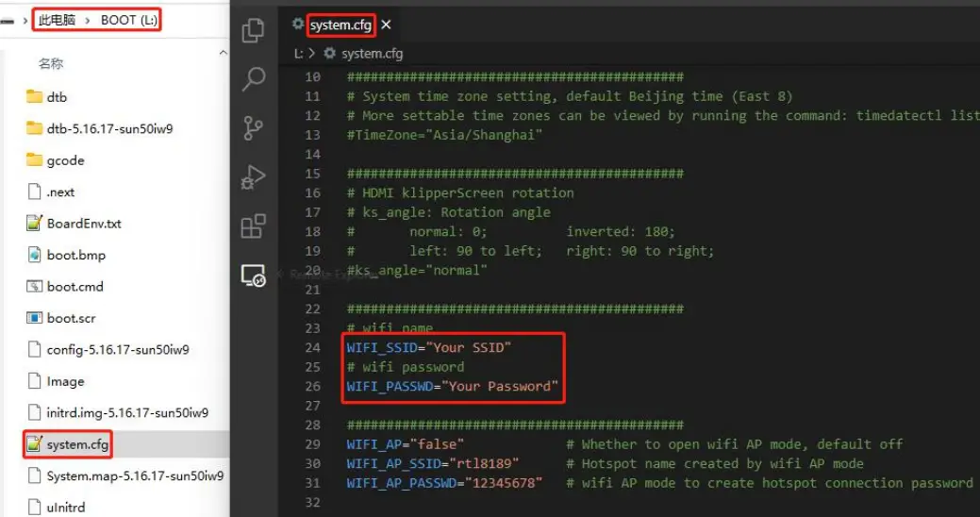This screenshot has width=980, height=517.
Task: Open the Search view in activity bar
Action: tap(253, 78)
